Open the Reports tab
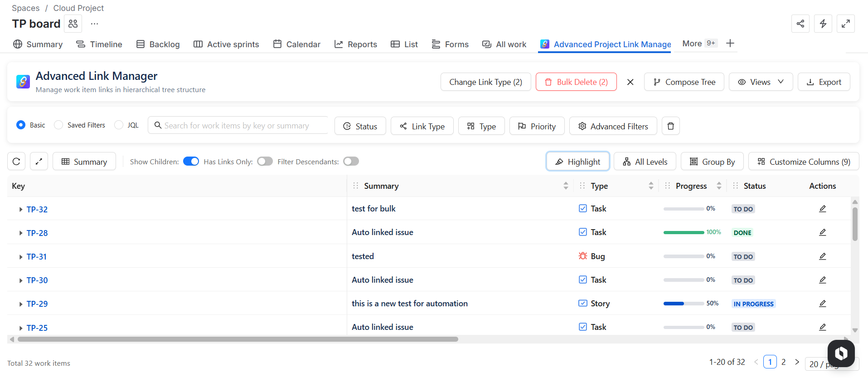This screenshot has height=378, width=868. click(x=356, y=44)
